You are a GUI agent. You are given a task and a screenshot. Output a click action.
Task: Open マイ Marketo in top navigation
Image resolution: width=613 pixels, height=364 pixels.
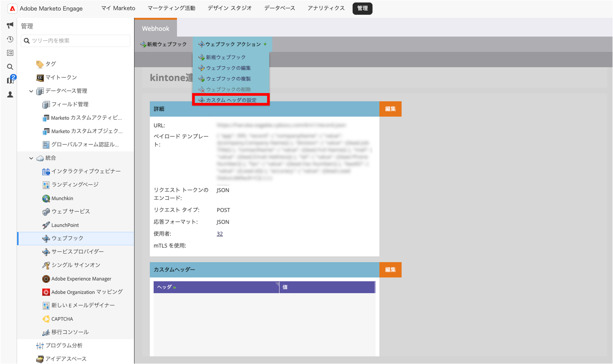tap(118, 8)
